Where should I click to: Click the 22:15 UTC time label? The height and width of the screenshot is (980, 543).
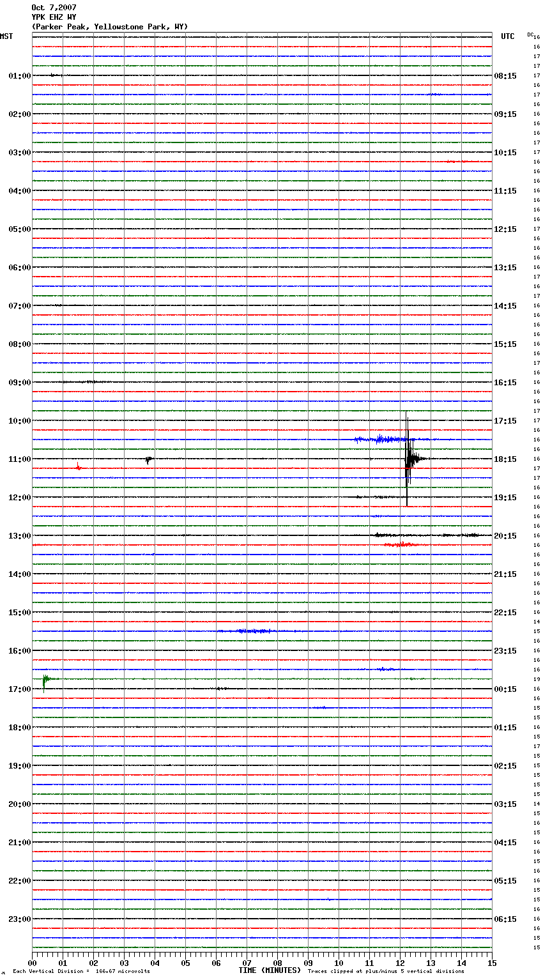[x=505, y=613]
